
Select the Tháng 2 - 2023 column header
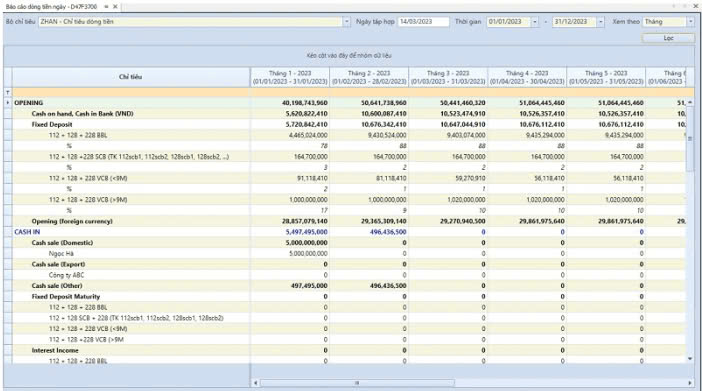coord(369,77)
